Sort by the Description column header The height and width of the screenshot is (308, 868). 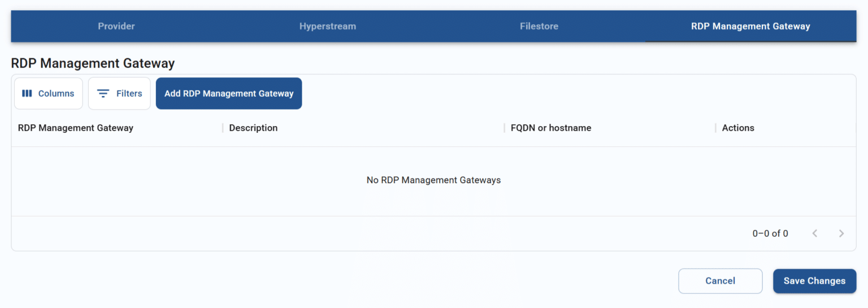[253, 128]
